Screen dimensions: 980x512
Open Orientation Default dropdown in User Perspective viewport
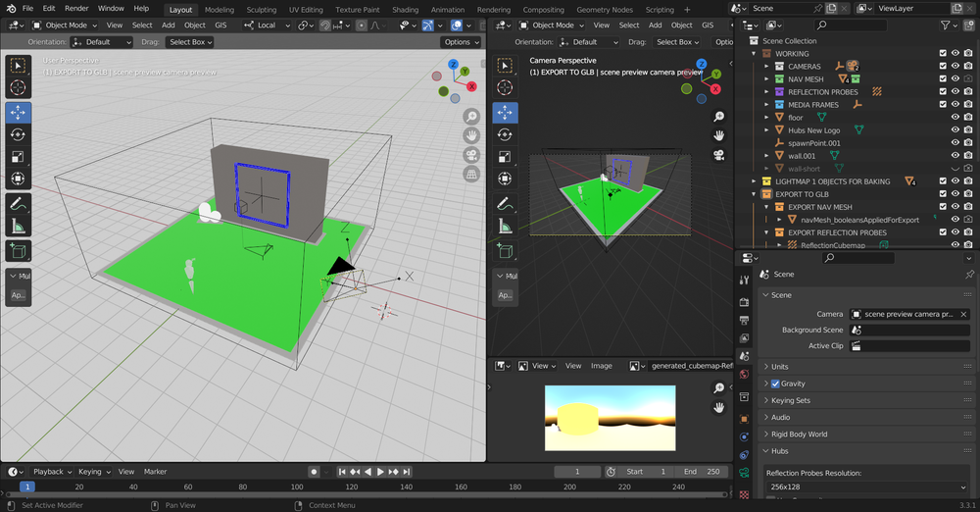click(x=102, y=42)
